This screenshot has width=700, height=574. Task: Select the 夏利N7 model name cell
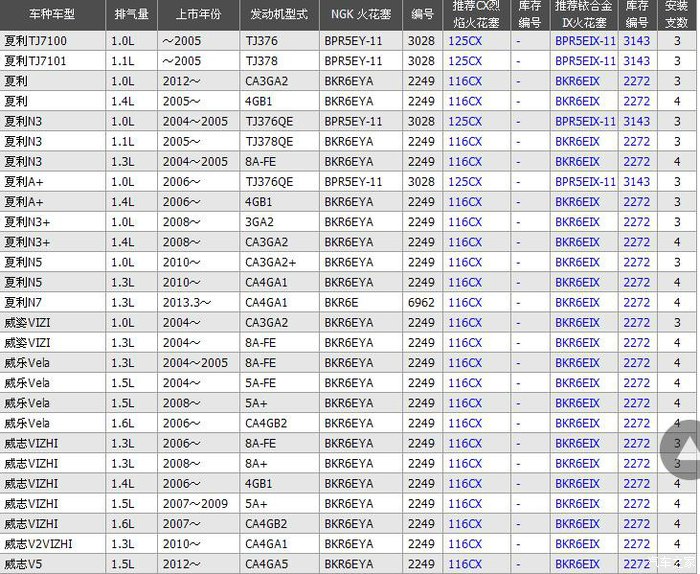(x=24, y=302)
